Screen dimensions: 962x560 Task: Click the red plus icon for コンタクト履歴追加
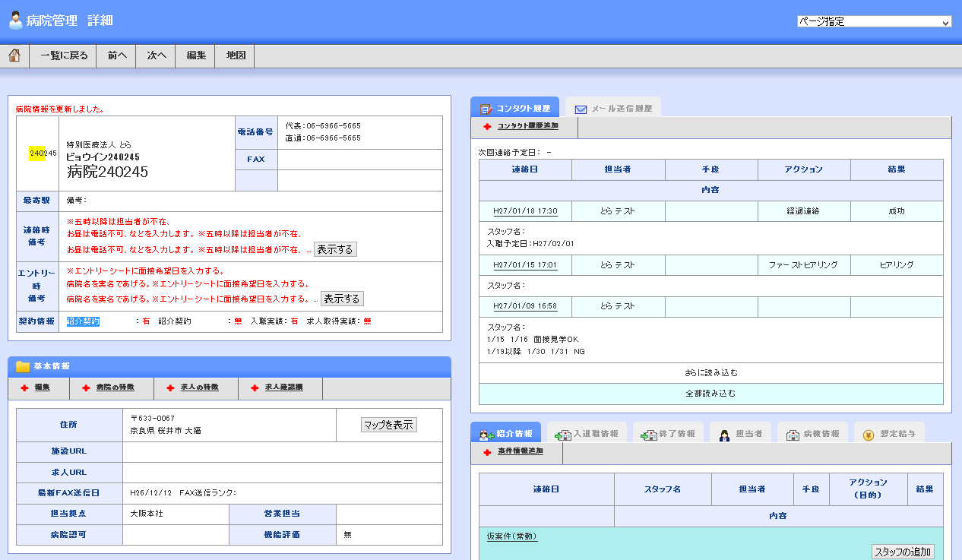(x=487, y=127)
